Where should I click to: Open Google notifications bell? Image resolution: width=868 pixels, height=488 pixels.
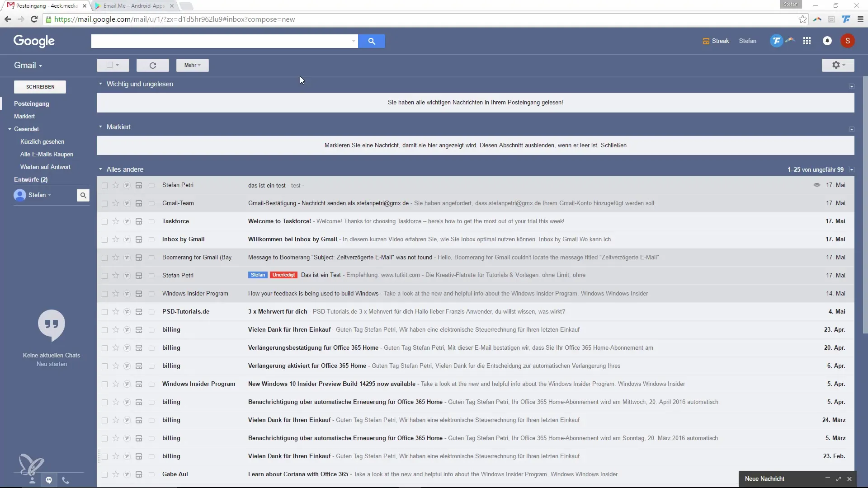point(827,41)
